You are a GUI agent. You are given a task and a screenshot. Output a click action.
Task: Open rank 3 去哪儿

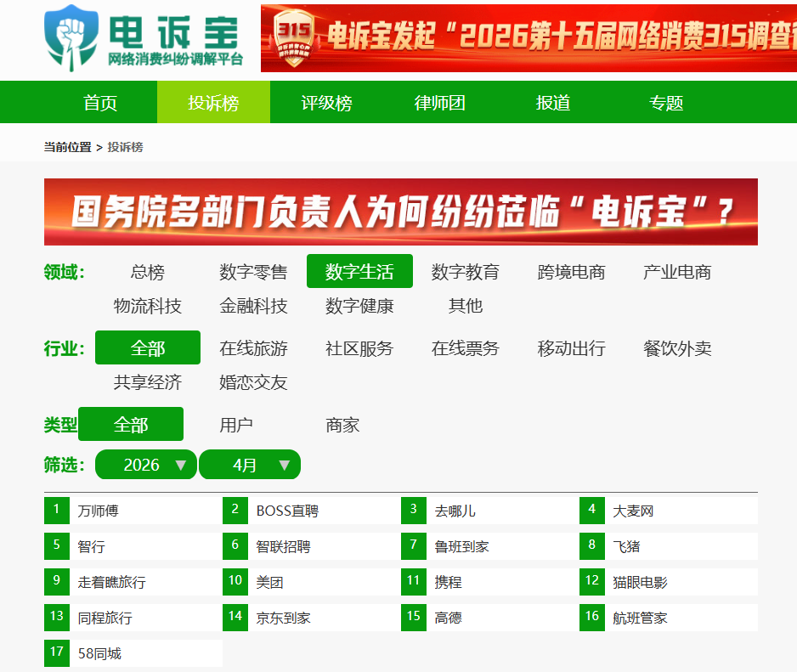click(x=490, y=511)
